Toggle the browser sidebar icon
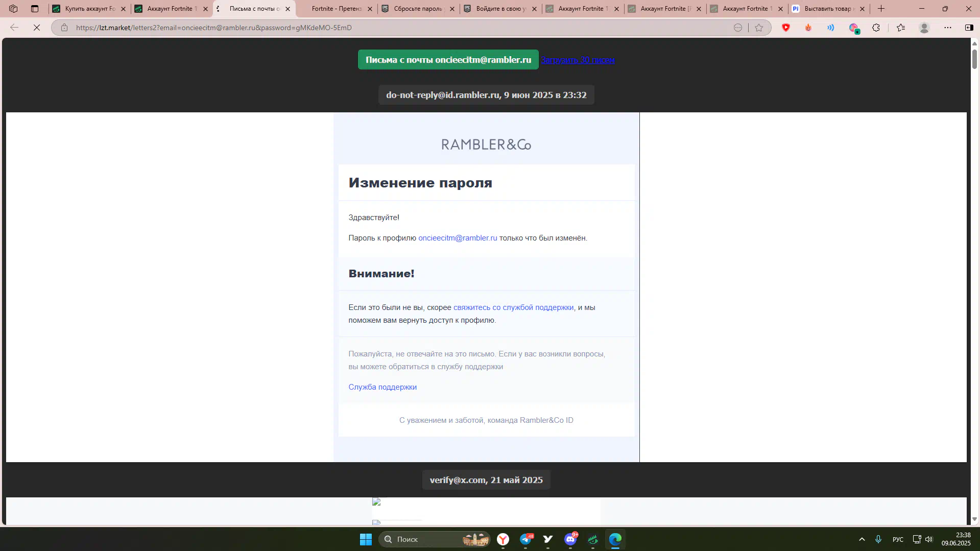The width and height of the screenshot is (980, 551). click(969, 28)
